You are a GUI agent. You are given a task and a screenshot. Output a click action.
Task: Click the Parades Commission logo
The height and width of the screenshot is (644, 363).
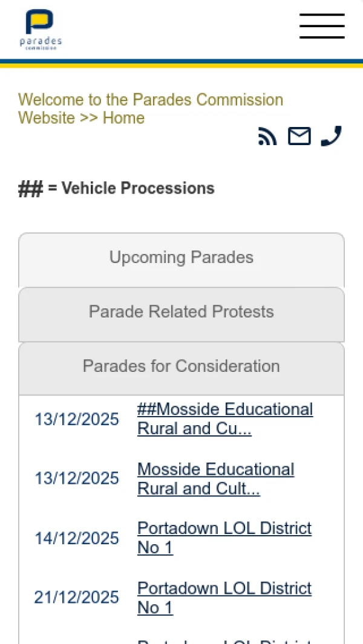coord(40,29)
